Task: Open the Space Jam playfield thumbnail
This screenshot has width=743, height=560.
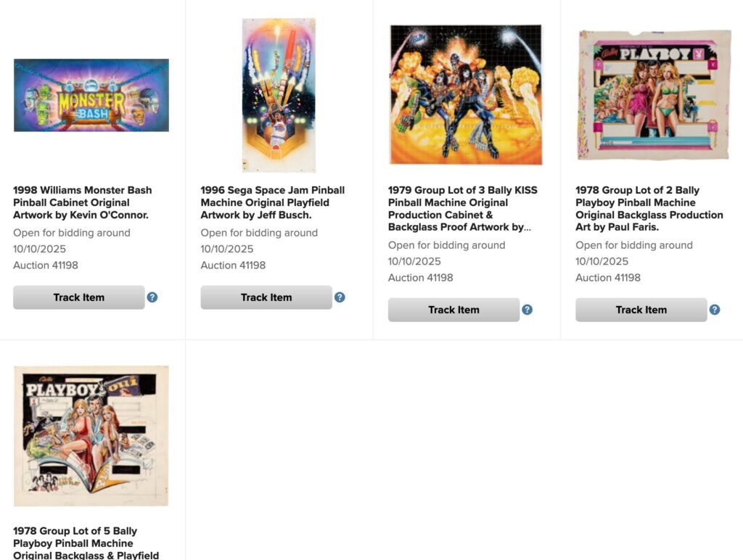Action: 279,95
